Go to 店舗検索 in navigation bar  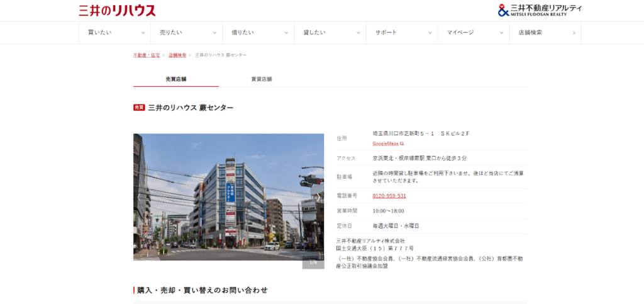[x=545, y=33]
